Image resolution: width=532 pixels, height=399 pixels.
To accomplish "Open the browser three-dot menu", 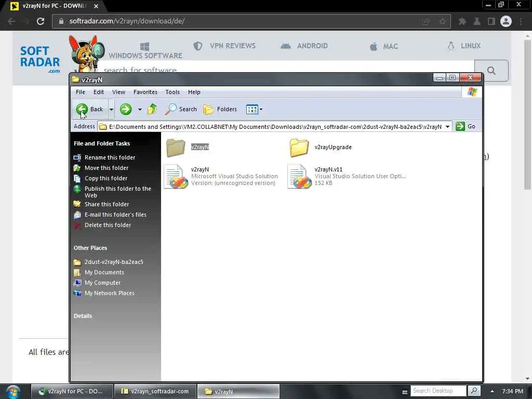I will pyautogui.click(x=521, y=21).
